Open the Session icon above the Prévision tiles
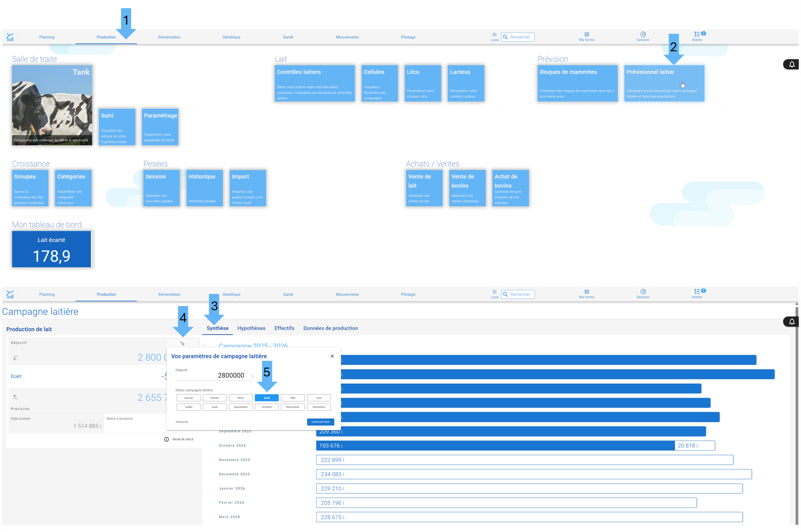 pyautogui.click(x=643, y=37)
